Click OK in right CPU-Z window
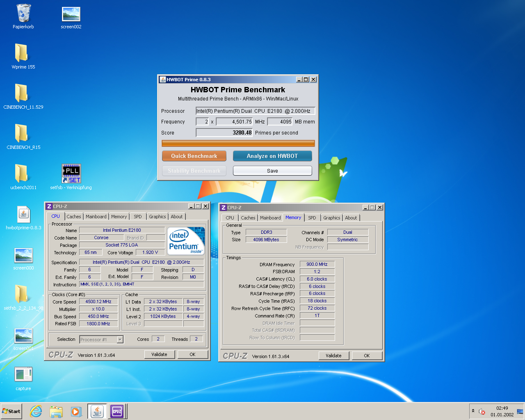Image resolution: width=525 pixels, height=420 pixels. pos(367,356)
